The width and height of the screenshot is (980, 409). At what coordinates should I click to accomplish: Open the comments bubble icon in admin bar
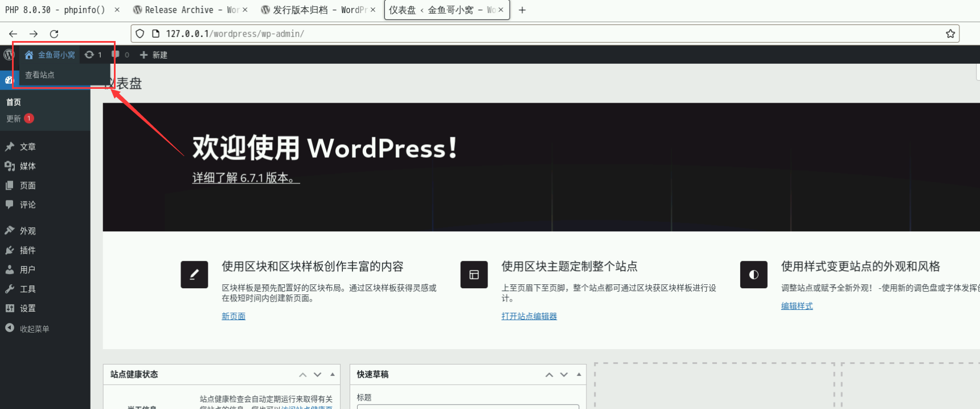(x=116, y=55)
